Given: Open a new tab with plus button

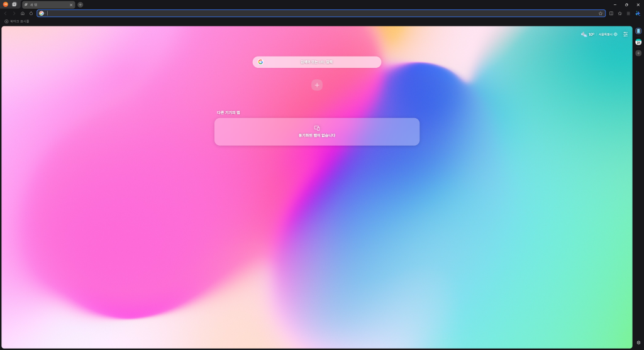Looking at the screenshot, I should point(80,4).
